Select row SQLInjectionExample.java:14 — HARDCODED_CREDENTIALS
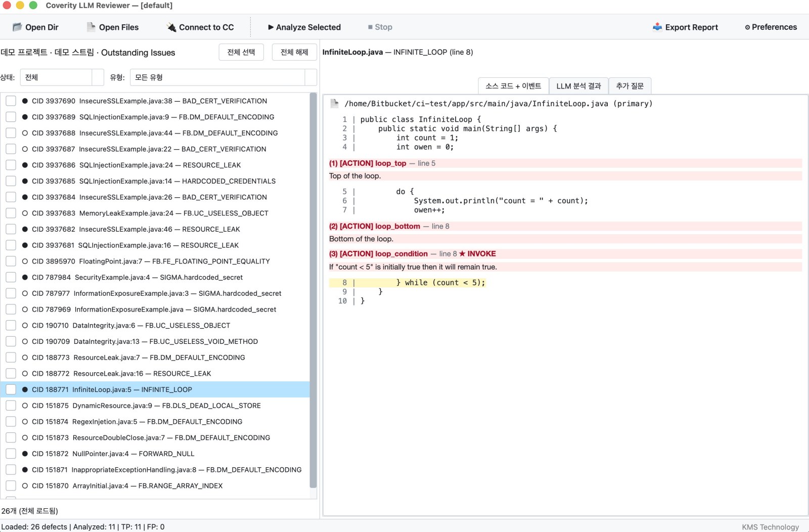809x532 pixels. (155, 181)
